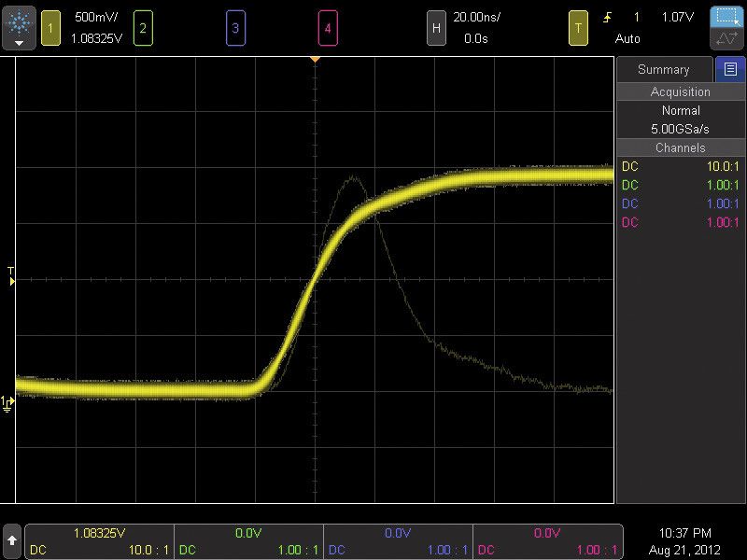Turn on channel 3 blue button
The width and height of the screenshot is (747, 560).
click(235, 28)
